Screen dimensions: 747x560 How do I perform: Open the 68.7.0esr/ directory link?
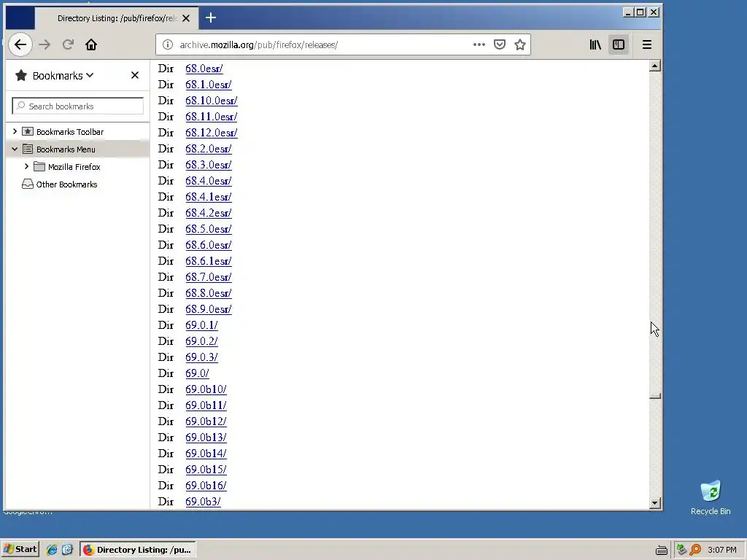point(208,277)
